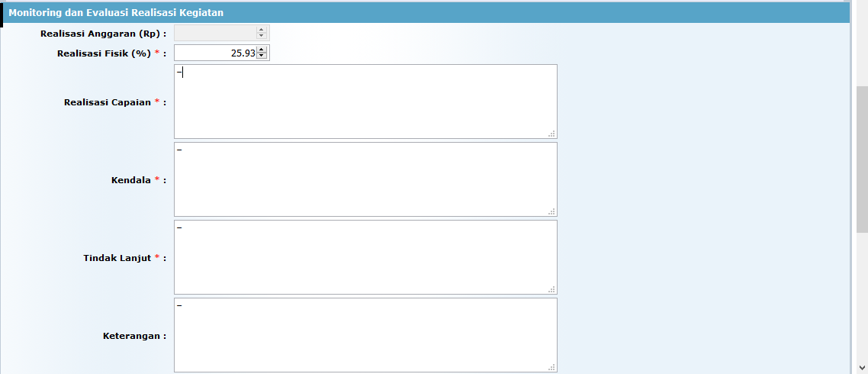868x374 pixels.
Task: Click the Kendala textarea resize grip
Action: tap(551, 211)
